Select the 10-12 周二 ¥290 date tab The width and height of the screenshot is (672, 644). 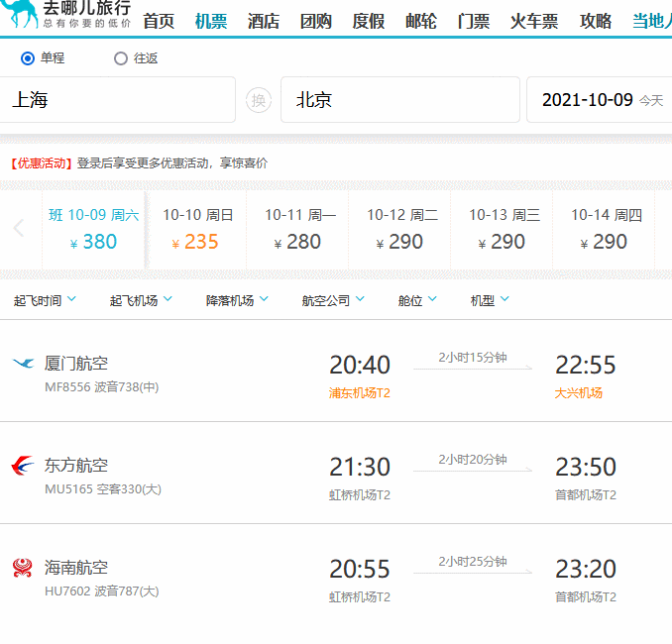click(399, 230)
